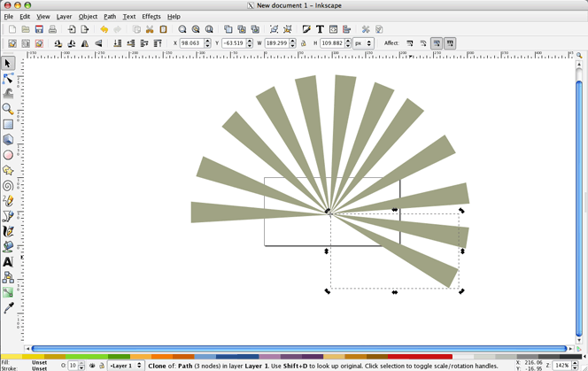Select the Pen Bezier tool

8,216
